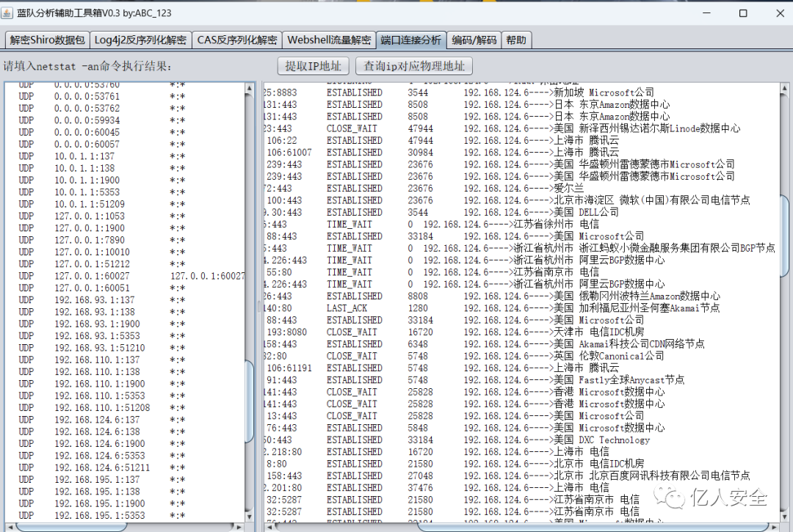This screenshot has height=532, width=793.
Task: Switch to Log4j2反序列化解密 tab
Action: pos(140,40)
